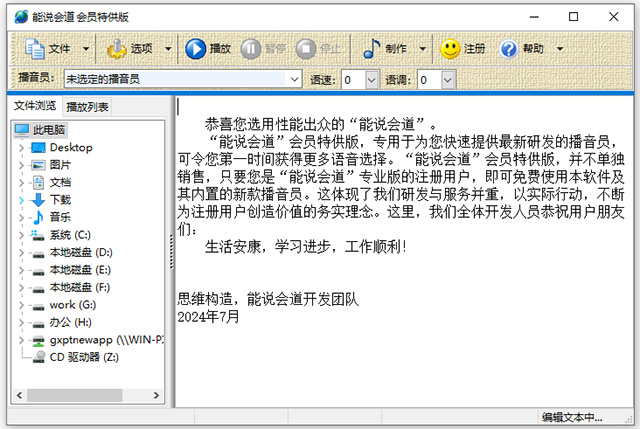Screen dimensions: 640x429
Task: Expand the 文档 tree node
Action: [x=21, y=182]
